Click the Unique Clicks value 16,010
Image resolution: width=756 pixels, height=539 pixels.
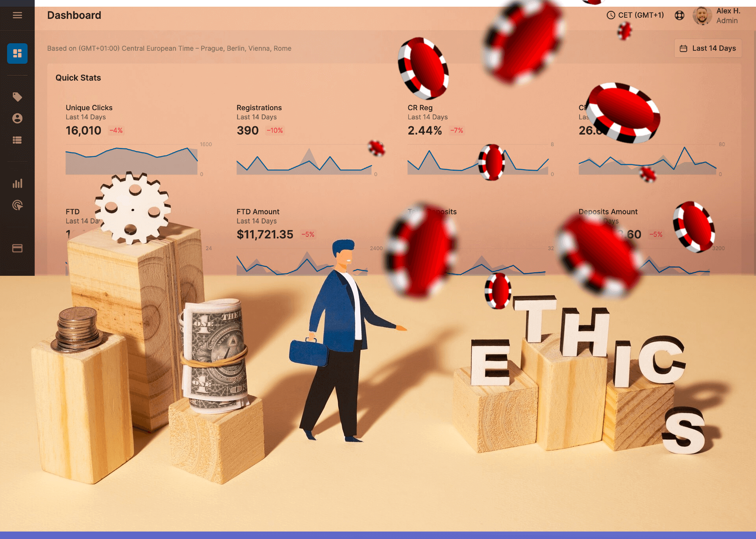click(x=83, y=131)
